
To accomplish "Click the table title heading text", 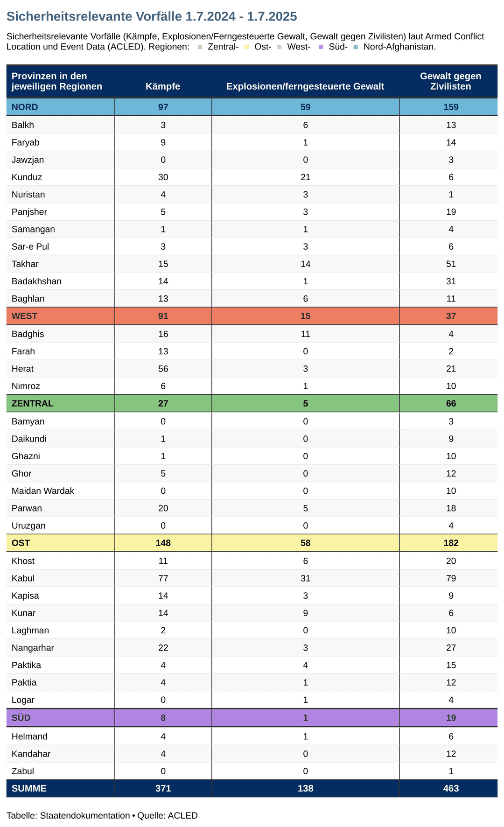I will [152, 17].
